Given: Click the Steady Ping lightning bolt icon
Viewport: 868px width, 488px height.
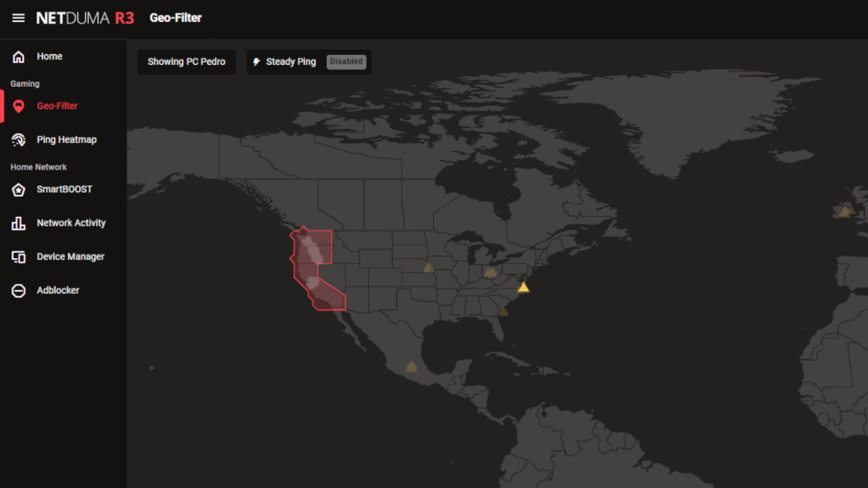Looking at the screenshot, I should (256, 62).
